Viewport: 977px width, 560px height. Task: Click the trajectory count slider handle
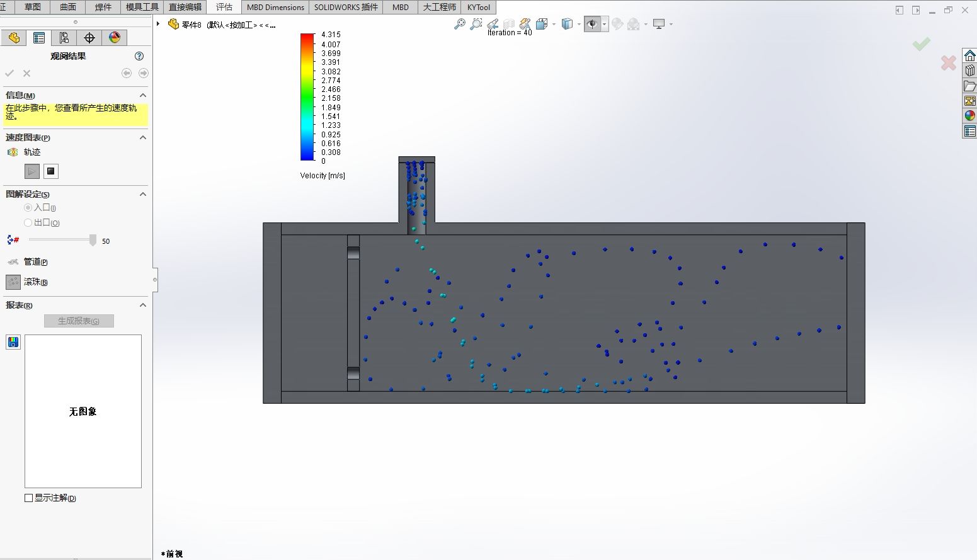[x=93, y=240]
